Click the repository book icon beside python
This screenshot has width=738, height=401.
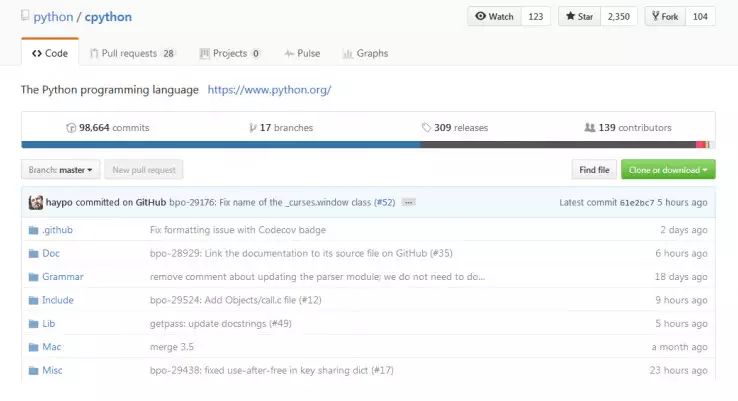click(25, 16)
